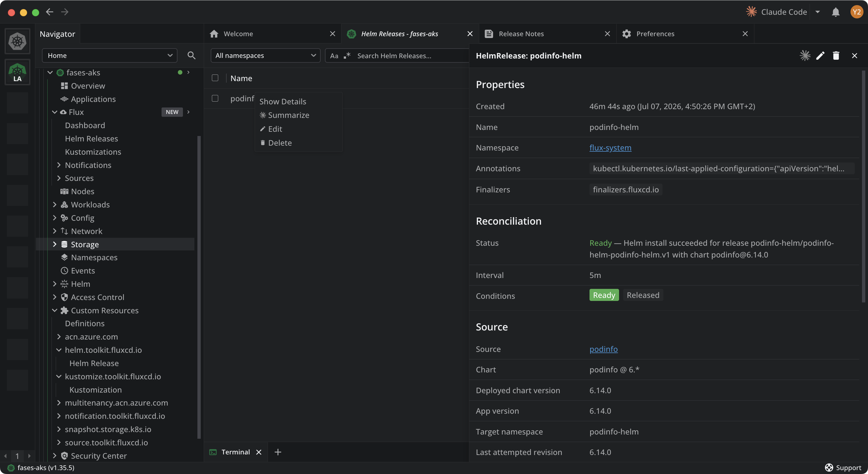This screenshot has height=474, width=868.
Task: Toggle regex search option
Action: [347, 55]
